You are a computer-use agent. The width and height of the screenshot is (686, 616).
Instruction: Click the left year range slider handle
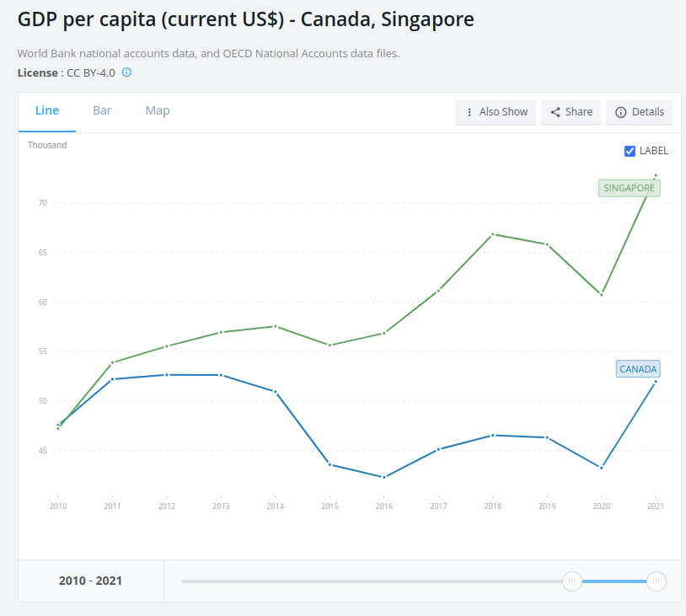572,581
